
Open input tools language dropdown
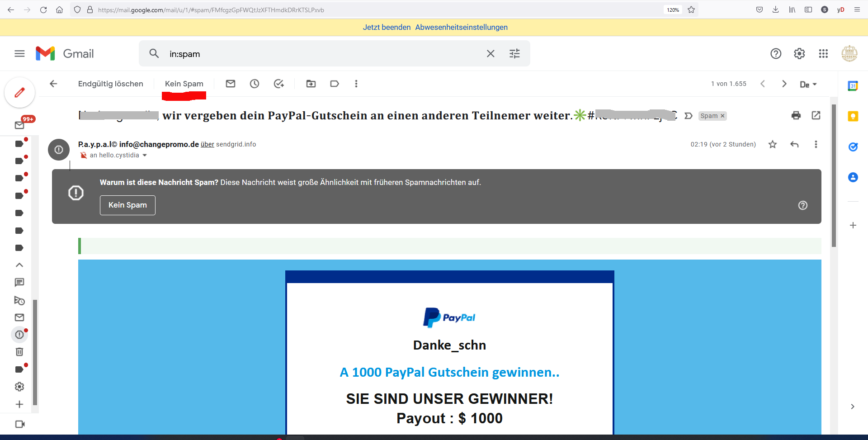[x=808, y=84]
